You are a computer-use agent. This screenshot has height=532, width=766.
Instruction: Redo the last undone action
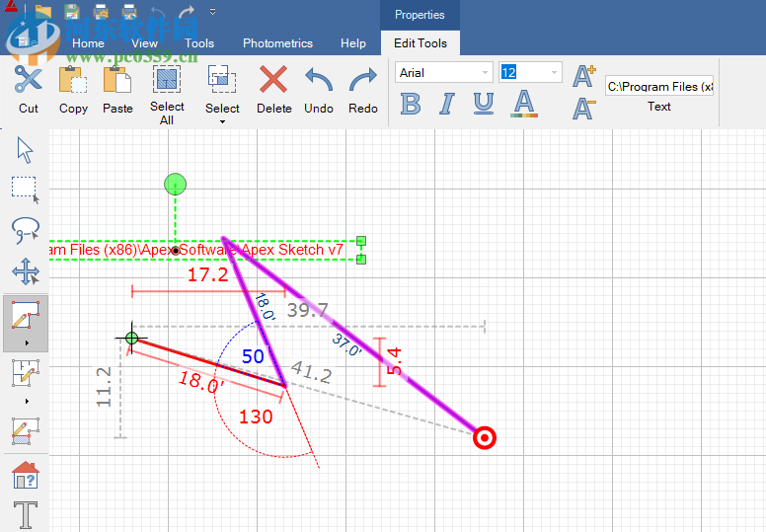point(363,81)
